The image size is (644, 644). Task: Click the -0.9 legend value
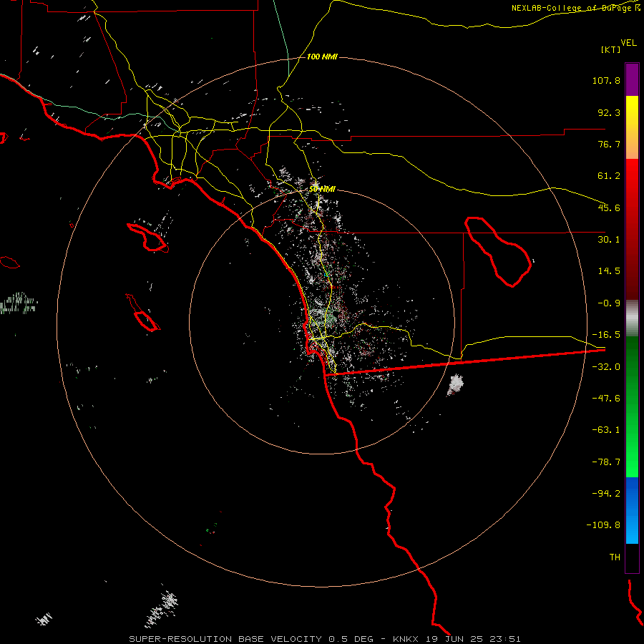(609, 303)
